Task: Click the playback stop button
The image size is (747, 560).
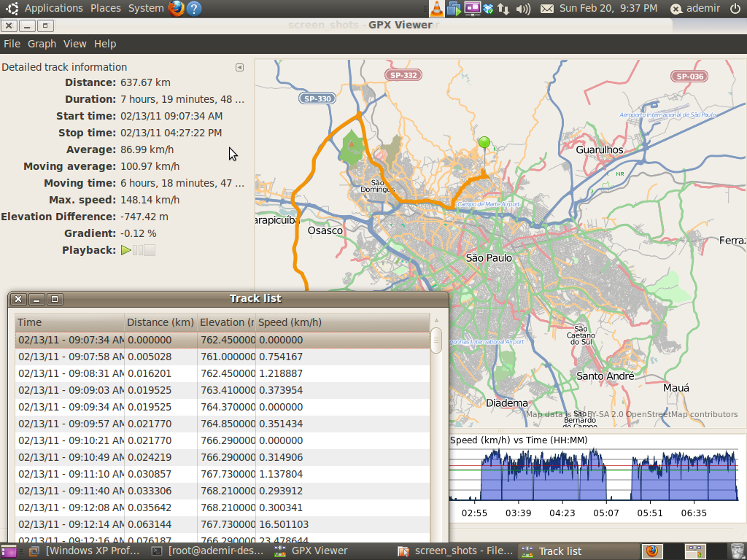Action: [149, 250]
